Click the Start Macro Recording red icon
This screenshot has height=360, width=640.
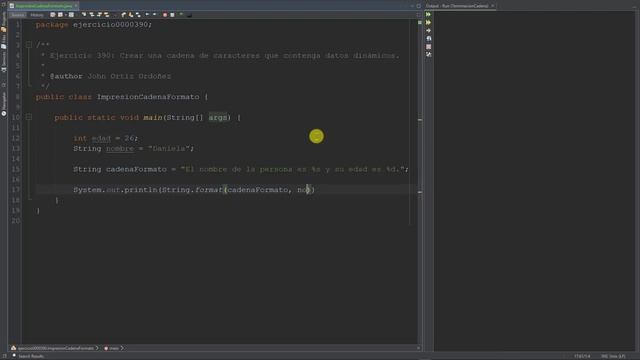click(x=164, y=15)
